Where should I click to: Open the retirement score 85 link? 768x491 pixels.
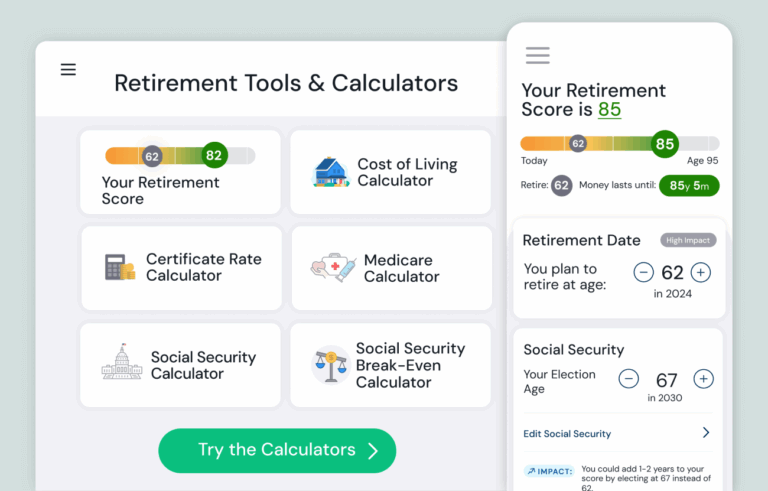click(609, 110)
